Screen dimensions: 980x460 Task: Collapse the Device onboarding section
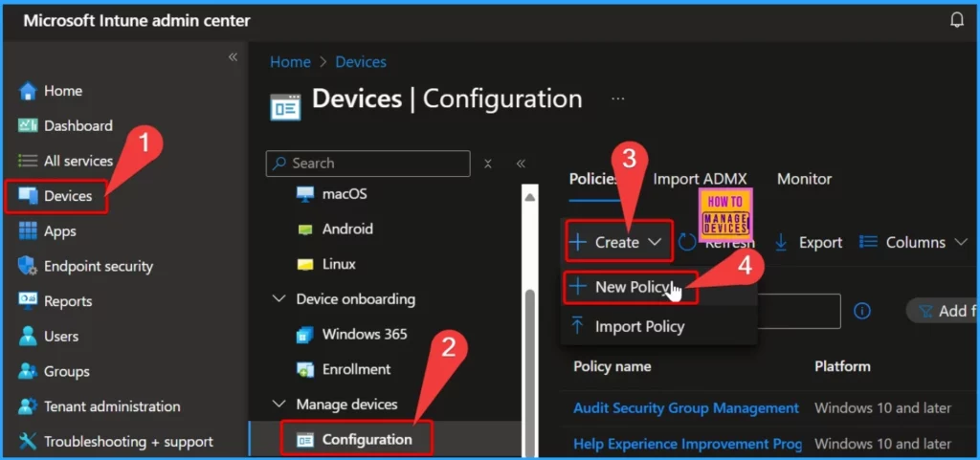tap(278, 299)
